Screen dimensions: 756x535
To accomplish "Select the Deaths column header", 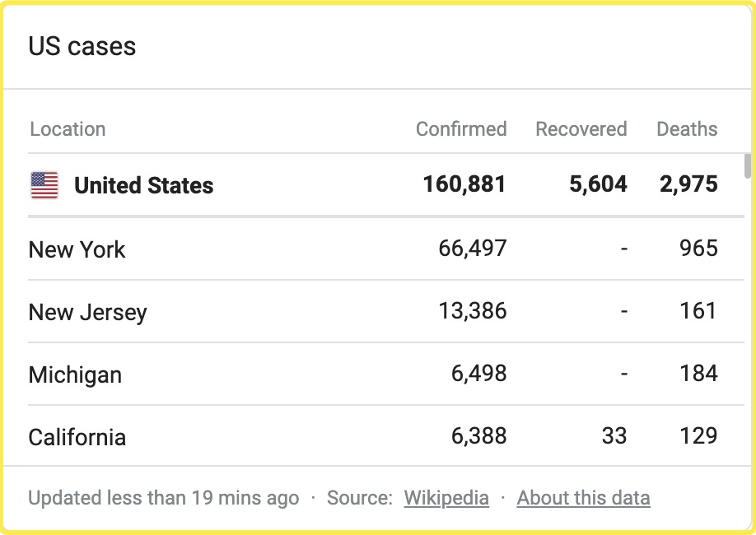I will (687, 129).
